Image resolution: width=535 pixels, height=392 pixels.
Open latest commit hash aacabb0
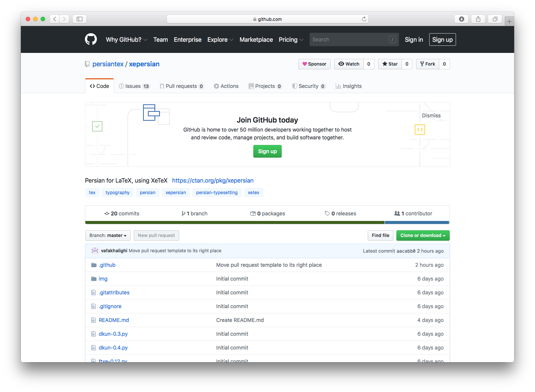pos(406,251)
